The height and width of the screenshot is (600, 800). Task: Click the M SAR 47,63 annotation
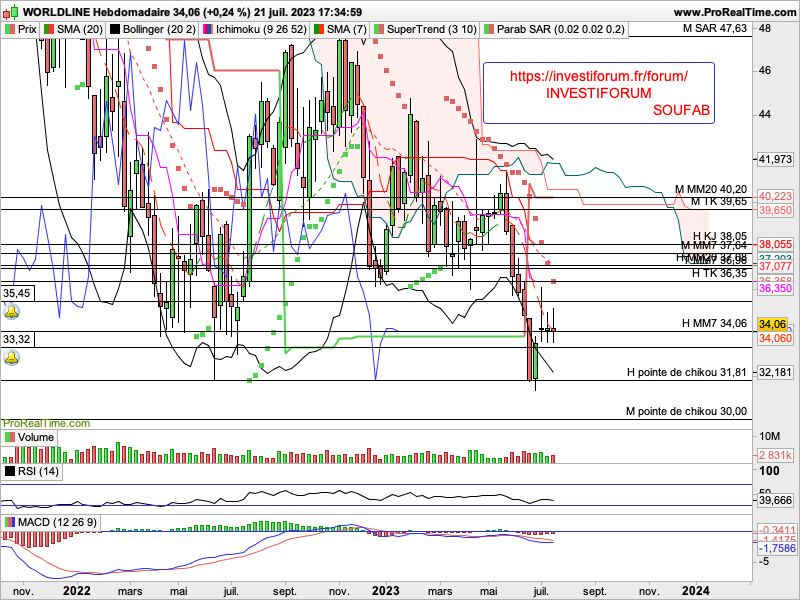(x=715, y=29)
